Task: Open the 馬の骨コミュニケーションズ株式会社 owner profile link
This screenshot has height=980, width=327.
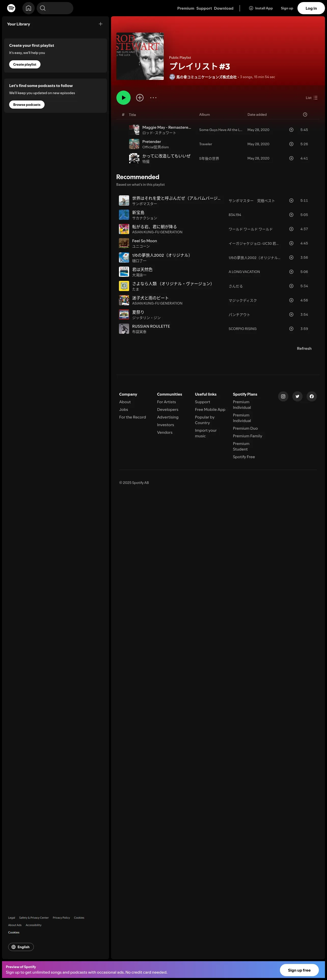Action: (x=206, y=77)
